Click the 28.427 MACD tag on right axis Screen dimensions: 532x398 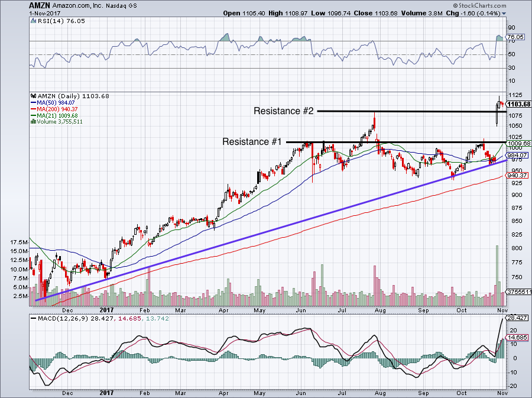click(517, 318)
